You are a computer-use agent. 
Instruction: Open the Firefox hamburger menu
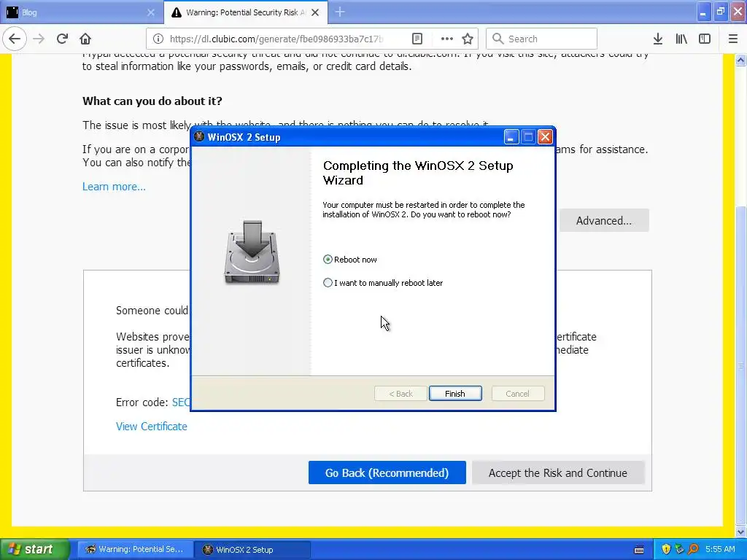click(x=732, y=39)
